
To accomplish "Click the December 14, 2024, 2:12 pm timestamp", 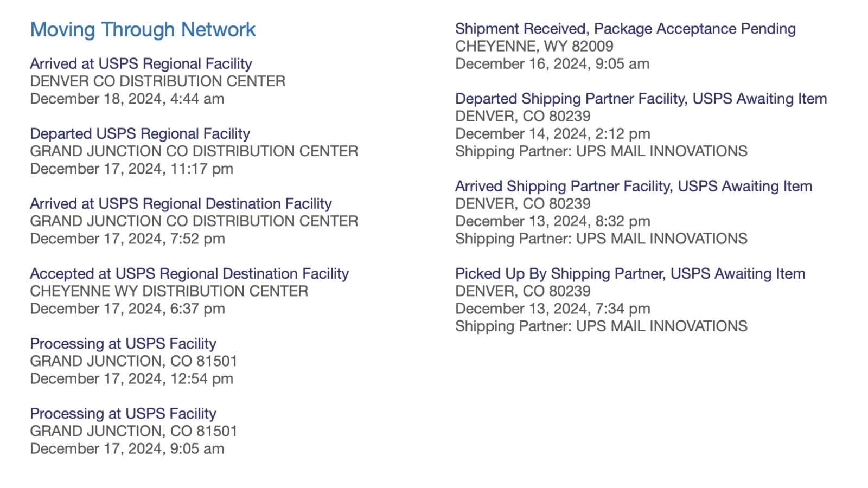I will pyautogui.click(x=552, y=133).
